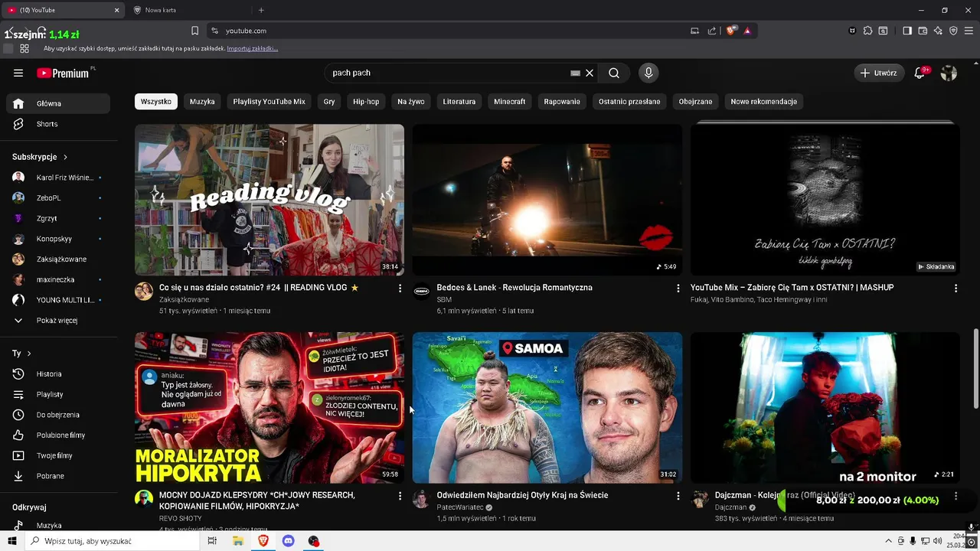The image size is (980, 551).
Task: Open the notifications bell
Action: pos(920,73)
